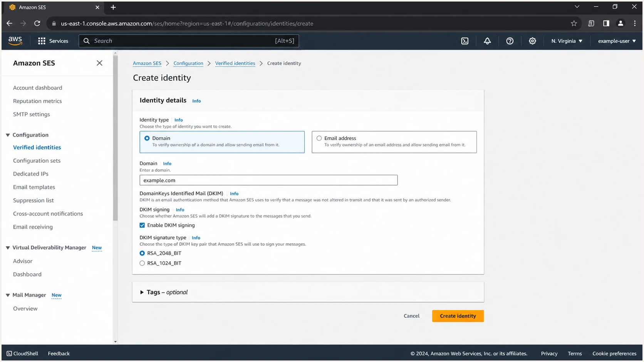Click the AWS logo home icon
This screenshot has width=644, height=362.
coord(15,41)
